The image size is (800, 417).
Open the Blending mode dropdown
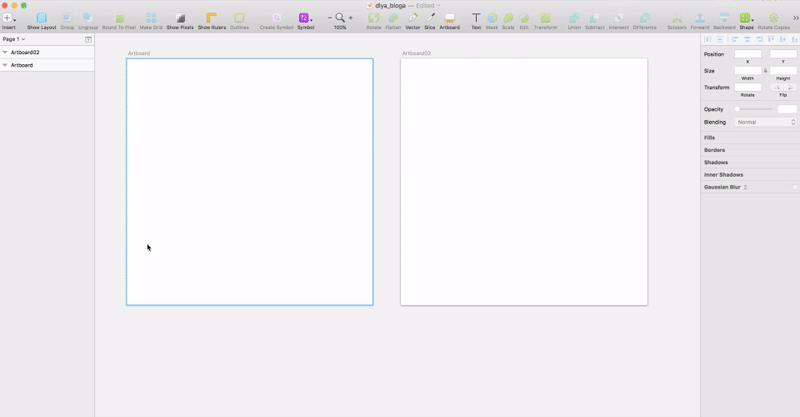pos(766,122)
